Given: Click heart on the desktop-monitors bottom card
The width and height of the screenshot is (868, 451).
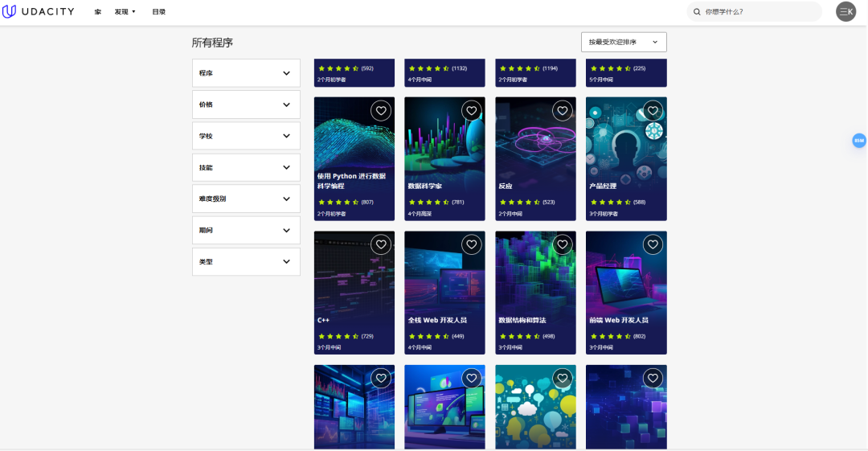Looking at the screenshot, I should (472, 379).
